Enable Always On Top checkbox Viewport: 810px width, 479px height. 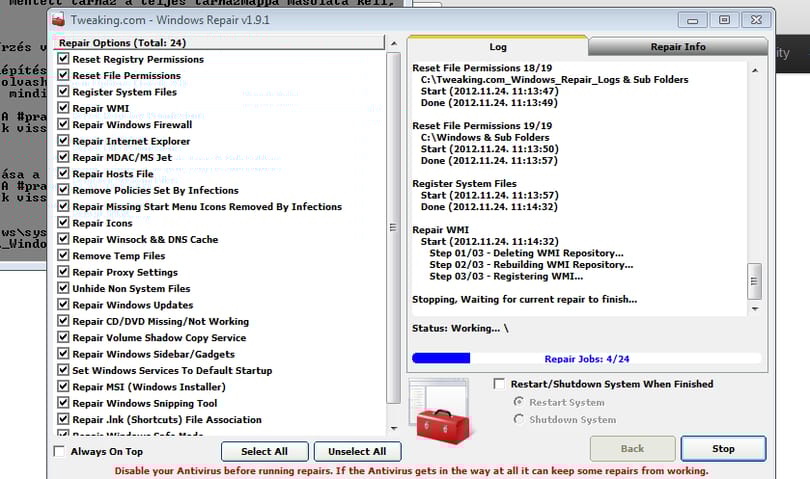tap(59, 451)
